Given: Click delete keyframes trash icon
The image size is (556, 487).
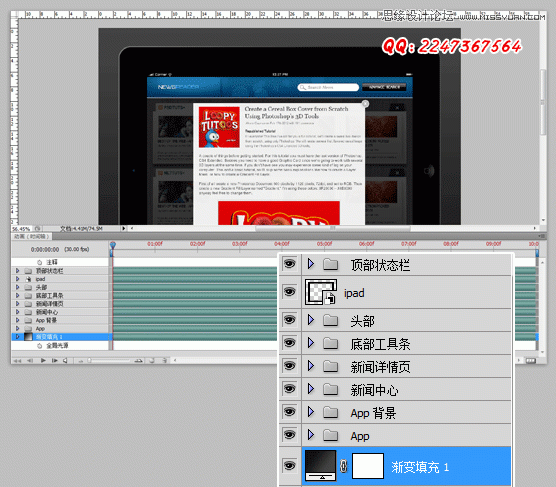Looking at the screenshot, I should (165, 361).
